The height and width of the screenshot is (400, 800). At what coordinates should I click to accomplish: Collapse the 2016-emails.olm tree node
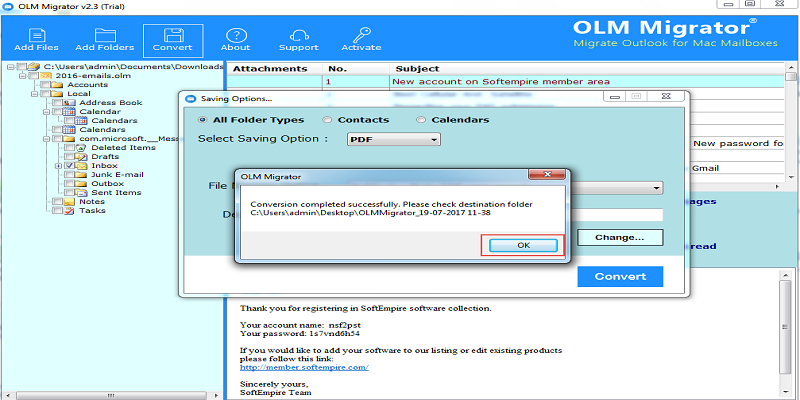(22, 76)
